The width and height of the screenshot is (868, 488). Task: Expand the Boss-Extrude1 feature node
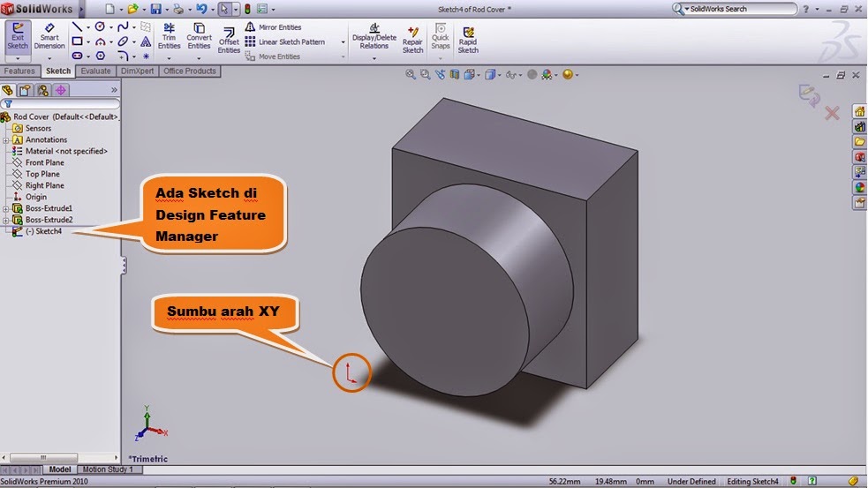pyautogui.click(x=6, y=208)
